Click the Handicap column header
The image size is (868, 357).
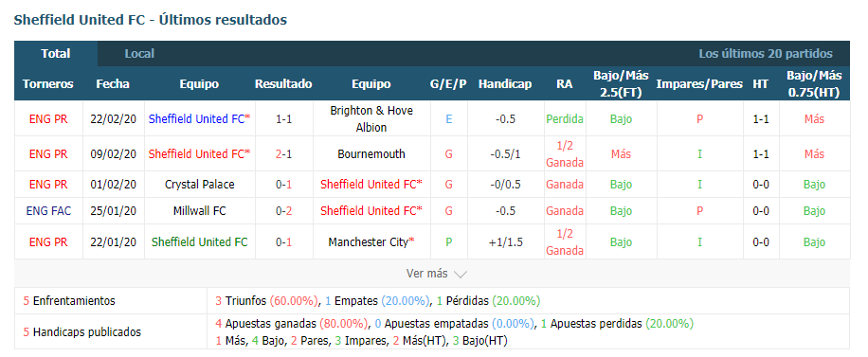(x=505, y=84)
